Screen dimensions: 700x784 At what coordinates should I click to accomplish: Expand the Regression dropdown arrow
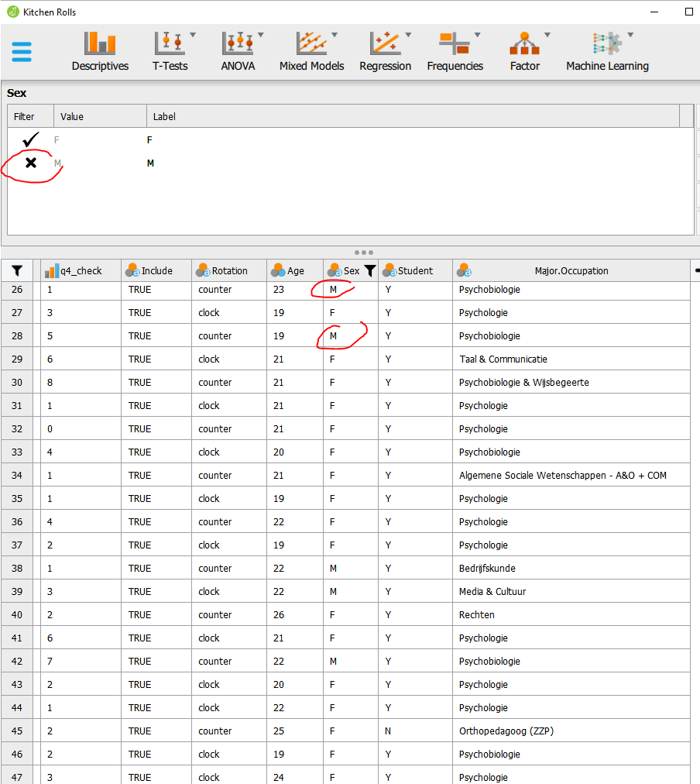408,35
